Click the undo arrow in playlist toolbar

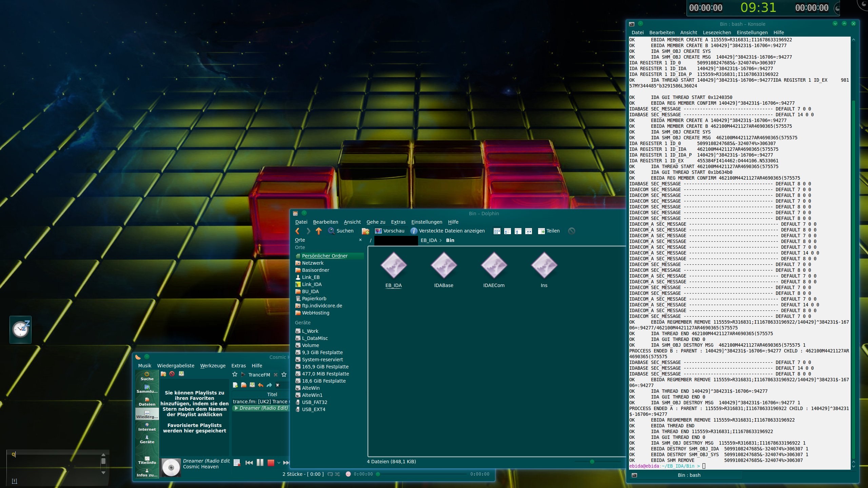(x=260, y=385)
